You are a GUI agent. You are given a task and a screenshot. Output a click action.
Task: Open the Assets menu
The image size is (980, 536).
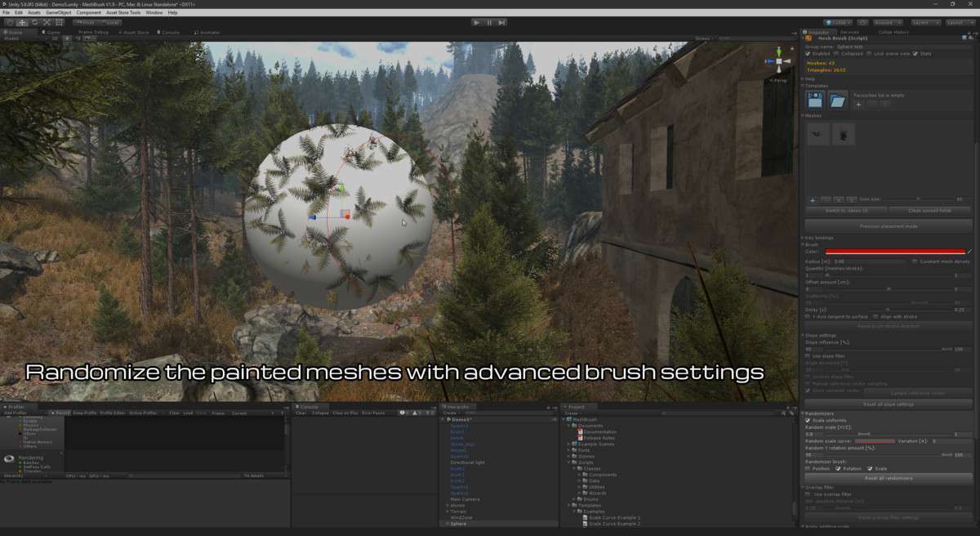coord(34,12)
